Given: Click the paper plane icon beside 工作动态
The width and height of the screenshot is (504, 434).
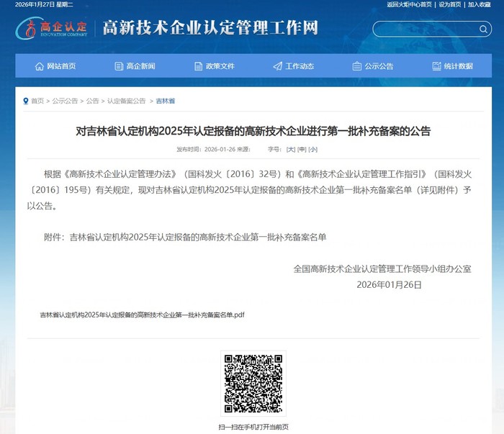Looking at the screenshot, I should tap(278, 66).
